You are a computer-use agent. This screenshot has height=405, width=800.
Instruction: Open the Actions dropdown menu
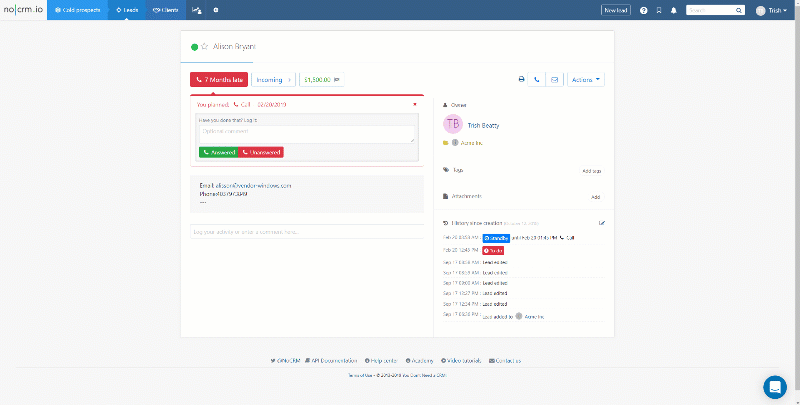(586, 79)
